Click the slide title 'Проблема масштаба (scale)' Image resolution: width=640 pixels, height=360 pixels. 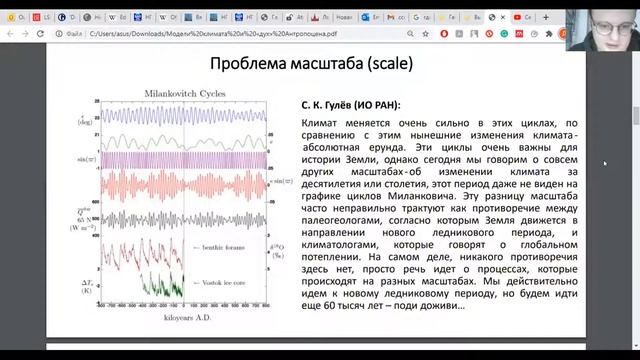click(311, 64)
